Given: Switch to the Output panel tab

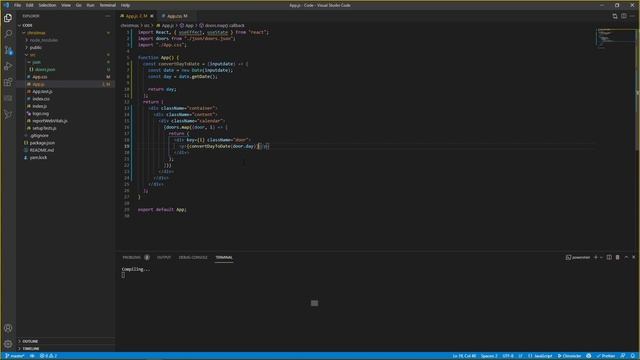Looking at the screenshot, I should tap(164, 258).
